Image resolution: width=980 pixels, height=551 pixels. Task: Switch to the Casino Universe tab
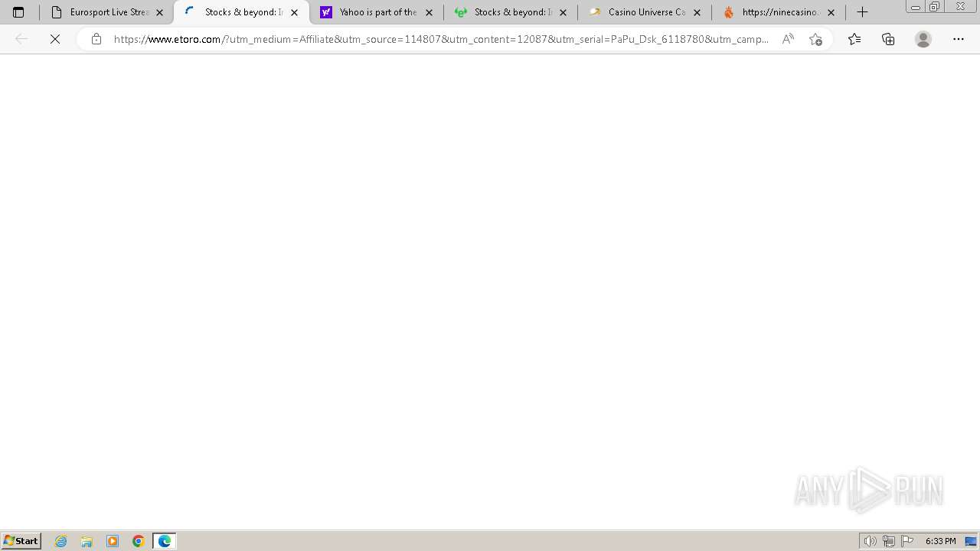click(x=645, y=12)
